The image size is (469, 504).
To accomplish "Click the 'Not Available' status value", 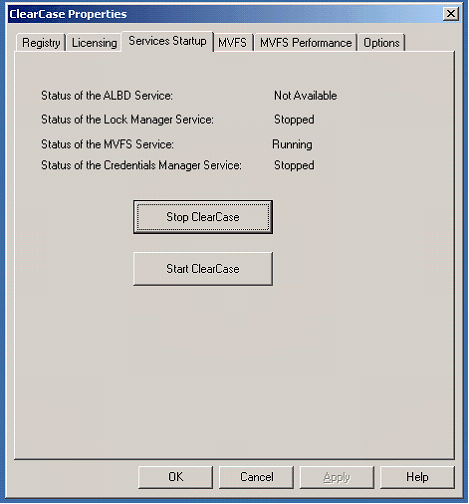I will coord(305,96).
